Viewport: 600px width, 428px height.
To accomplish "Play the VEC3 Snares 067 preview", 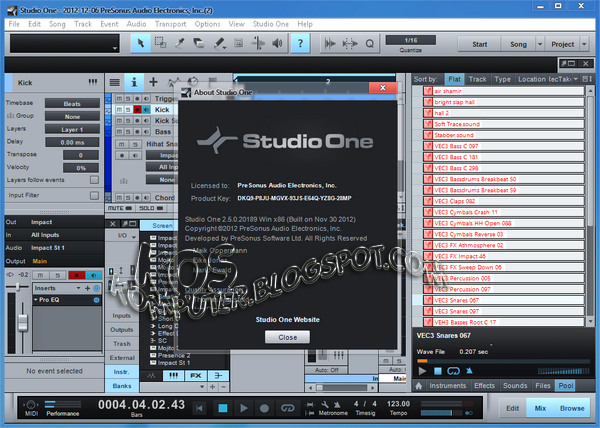I will 422,371.
